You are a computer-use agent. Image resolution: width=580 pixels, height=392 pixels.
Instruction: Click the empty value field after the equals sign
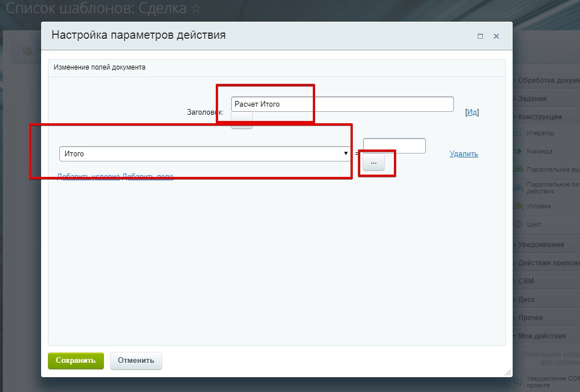tap(394, 146)
